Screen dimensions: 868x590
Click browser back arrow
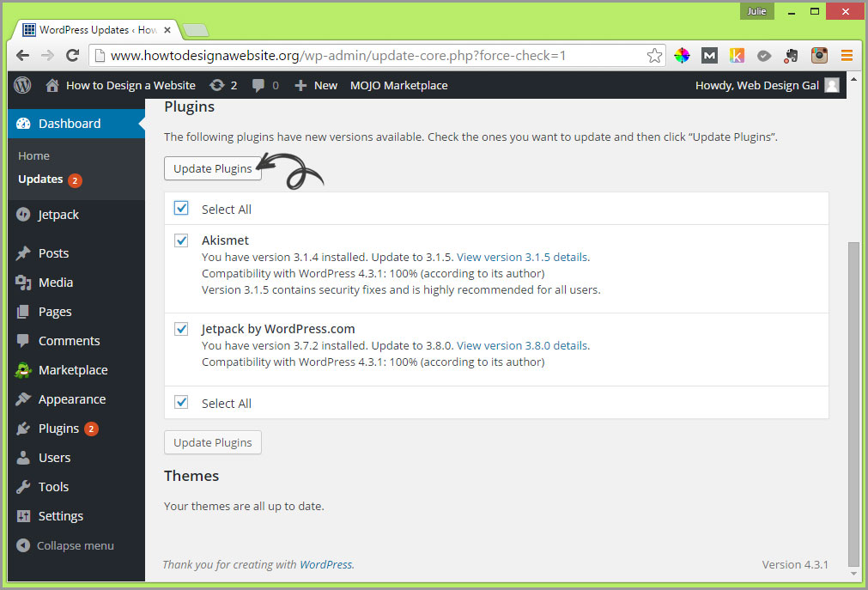[x=22, y=56]
